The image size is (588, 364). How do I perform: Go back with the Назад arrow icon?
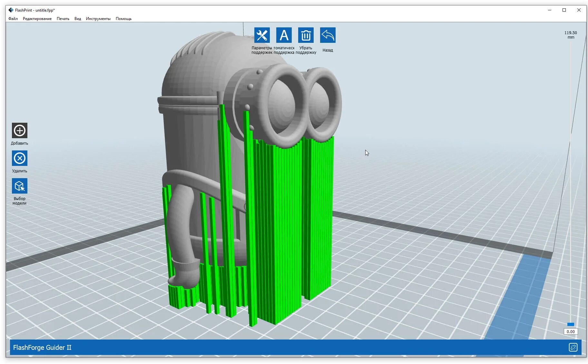click(328, 35)
